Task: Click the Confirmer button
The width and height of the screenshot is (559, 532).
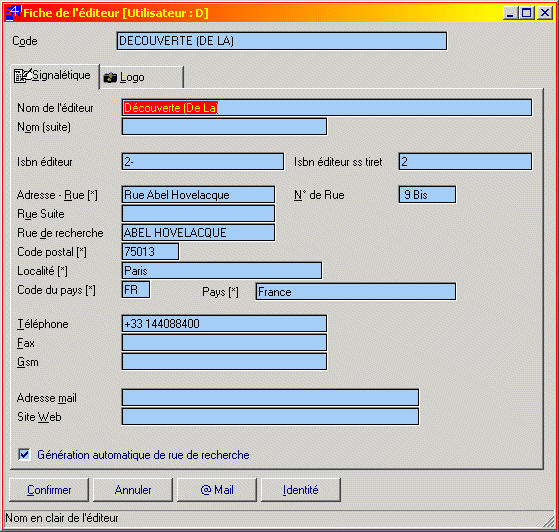Action: tap(49, 490)
